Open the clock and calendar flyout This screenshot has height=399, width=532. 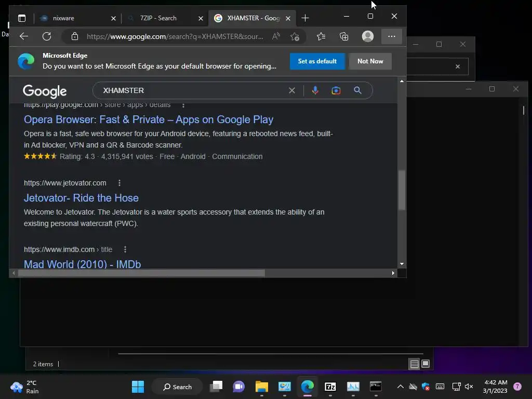click(495, 387)
